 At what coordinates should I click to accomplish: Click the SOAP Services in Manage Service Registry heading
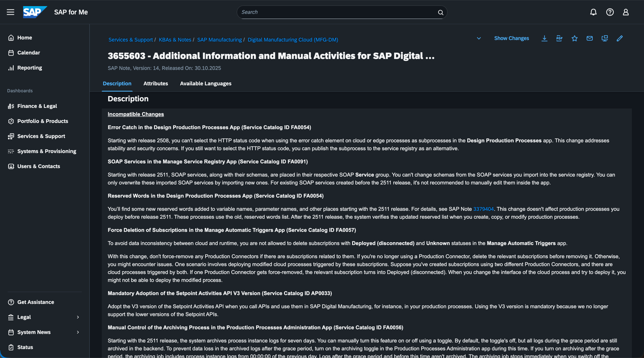208,162
